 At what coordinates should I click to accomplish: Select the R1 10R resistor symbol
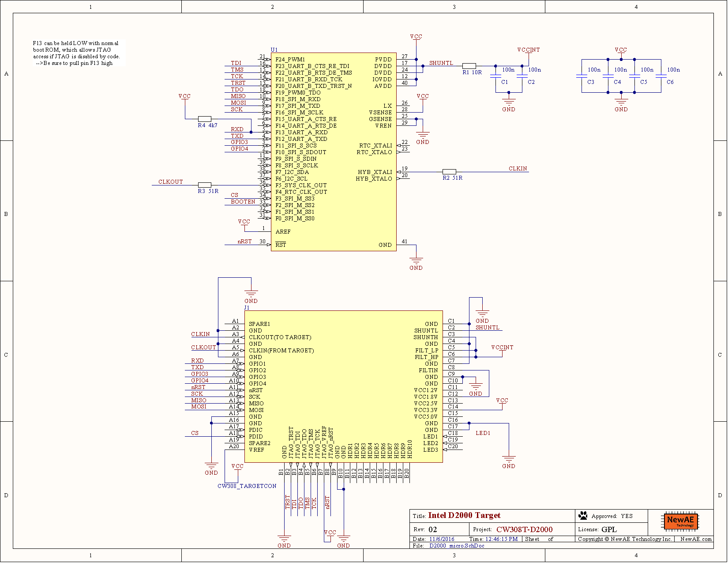tap(469, 66)
